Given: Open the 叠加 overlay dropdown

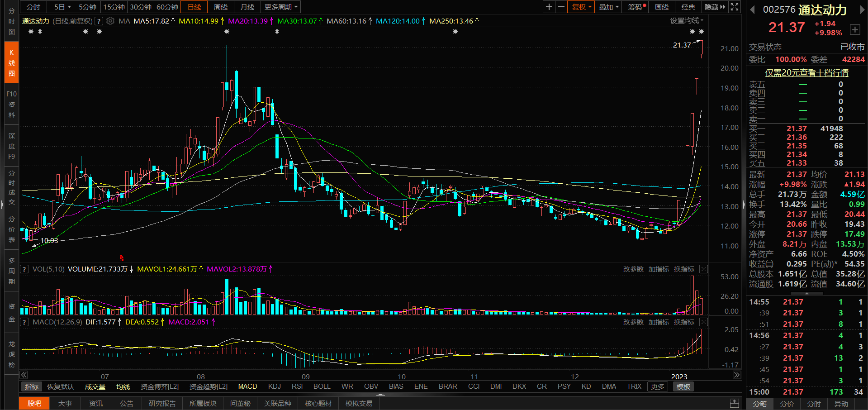Looking at the screenshot, I should pos(608,7).
